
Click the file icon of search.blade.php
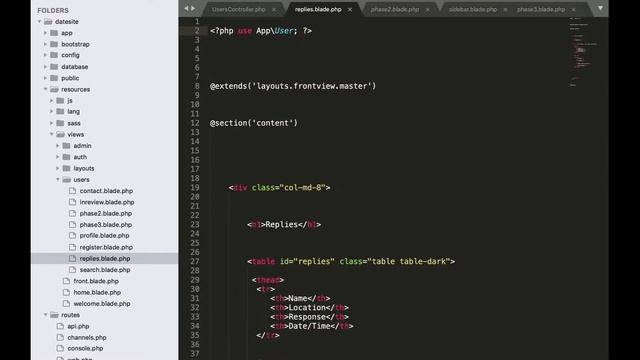coord(73,270)
